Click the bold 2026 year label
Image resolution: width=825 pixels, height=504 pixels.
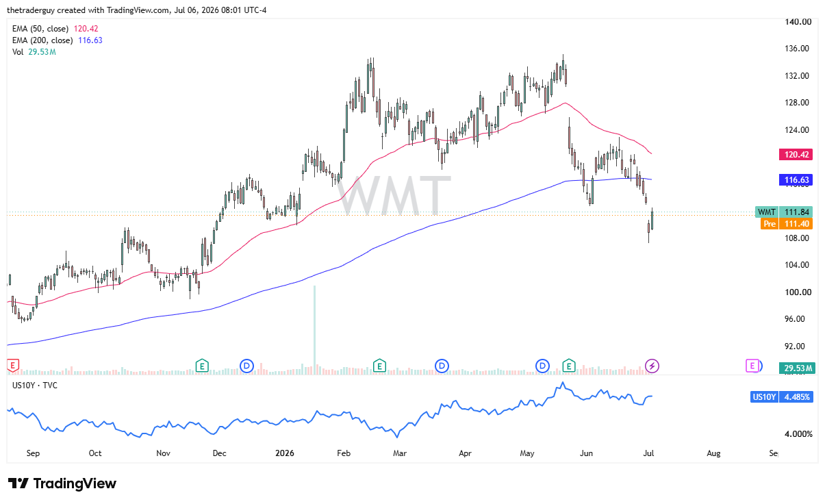point(284,453)
